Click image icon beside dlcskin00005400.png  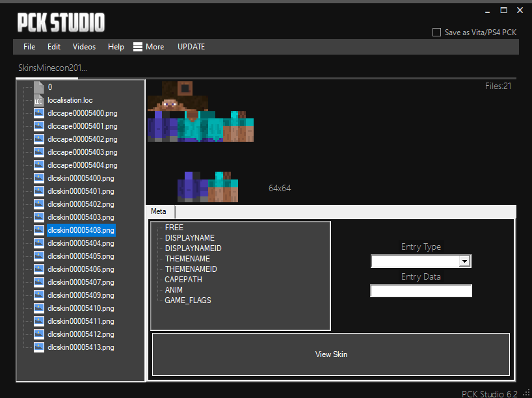(x=39, y=178)
